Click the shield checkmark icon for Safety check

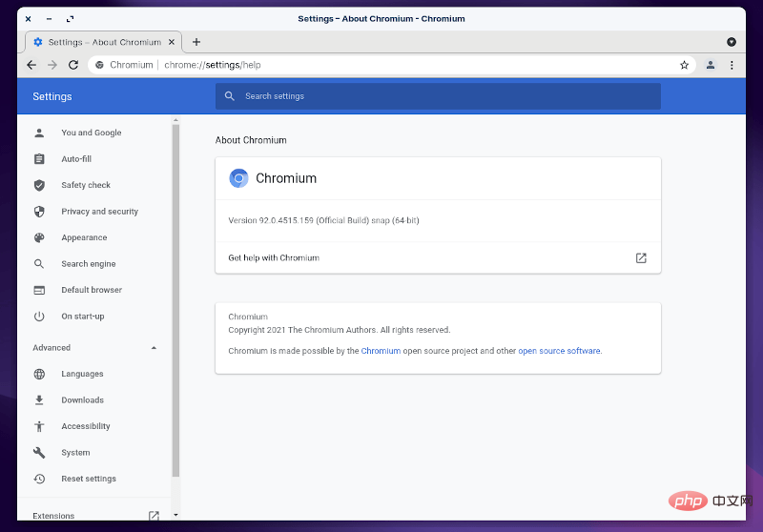[x=39, y=185]
